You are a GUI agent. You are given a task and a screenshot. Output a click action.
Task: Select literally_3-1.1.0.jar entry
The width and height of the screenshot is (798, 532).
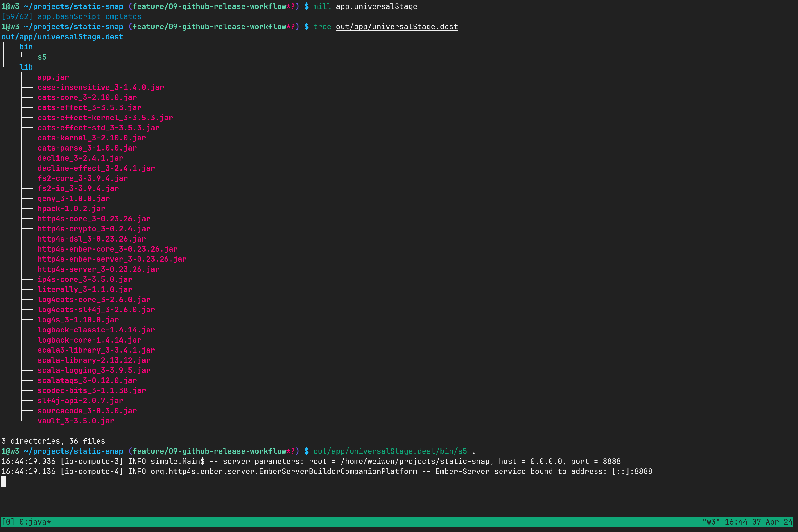[85, 289]
